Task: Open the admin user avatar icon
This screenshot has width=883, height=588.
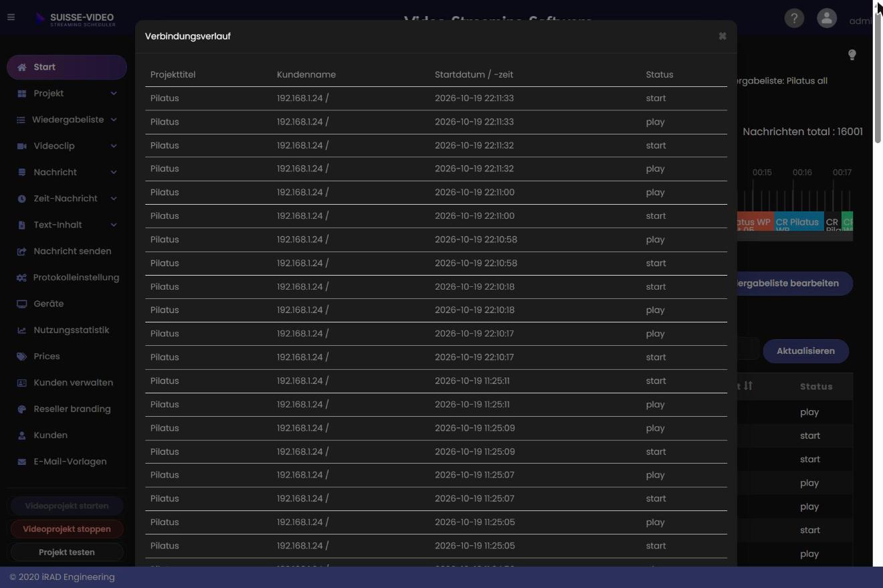Action: (x=827, y=18)
